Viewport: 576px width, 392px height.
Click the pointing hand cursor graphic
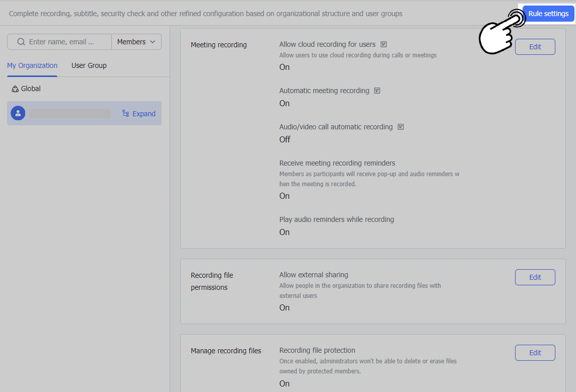pyautogui.click(x=496, y=33)
